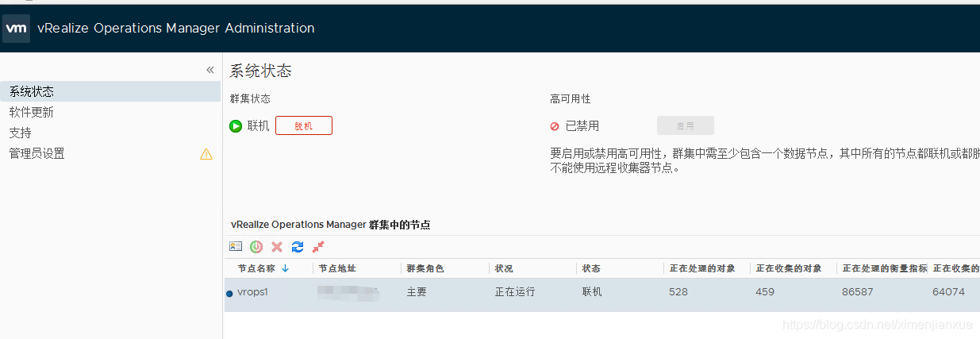Click the 64074 metrics value
This screenshot has height=339, width=980.
coord(948,292)
